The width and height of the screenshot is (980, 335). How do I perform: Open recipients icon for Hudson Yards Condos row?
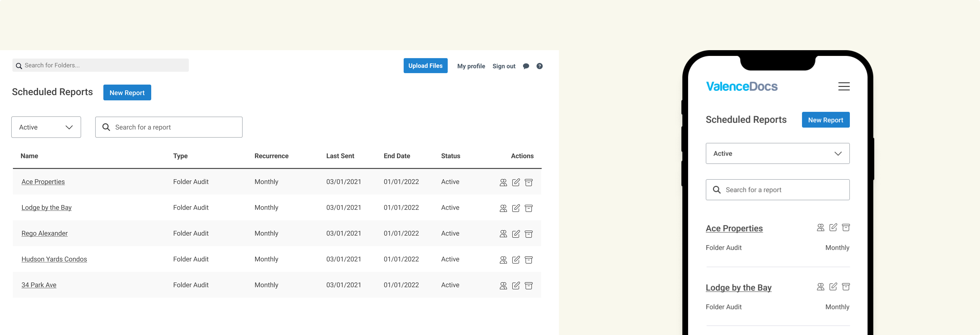503,260
